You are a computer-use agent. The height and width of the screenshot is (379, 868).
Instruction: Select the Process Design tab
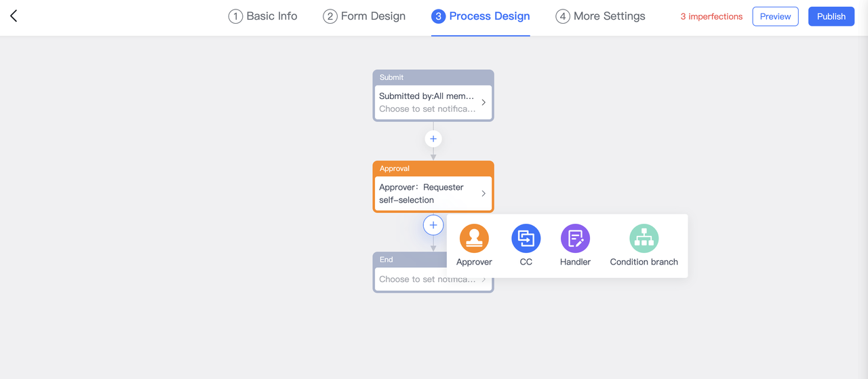(x=481, y=16)
